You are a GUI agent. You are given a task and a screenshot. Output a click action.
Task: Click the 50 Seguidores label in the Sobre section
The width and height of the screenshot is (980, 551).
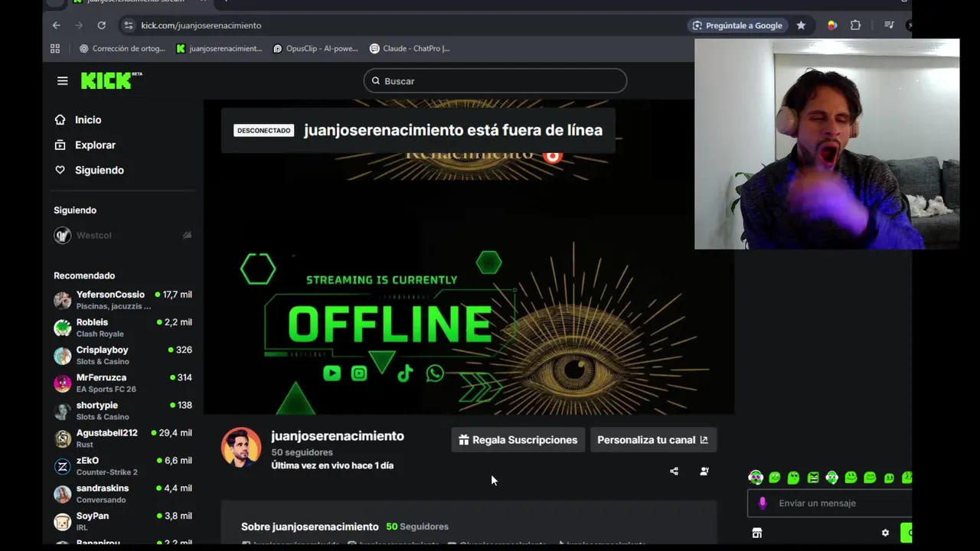click(x=417, y=527)
